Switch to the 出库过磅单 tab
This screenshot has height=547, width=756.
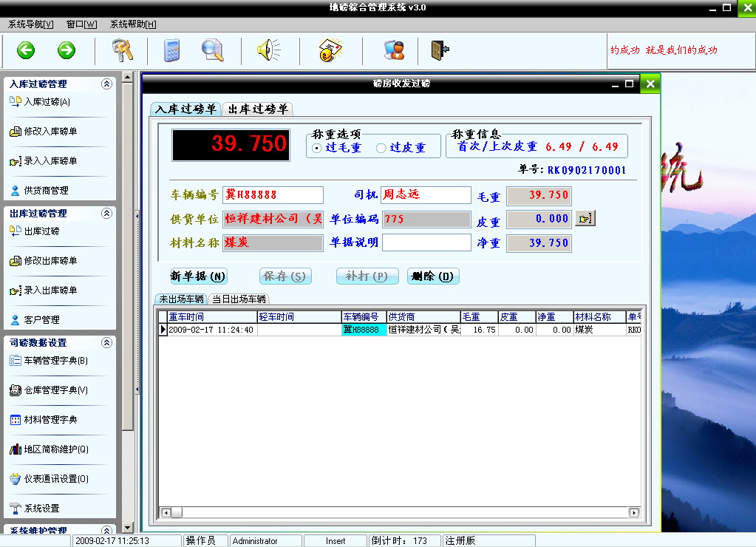[257, 109]
